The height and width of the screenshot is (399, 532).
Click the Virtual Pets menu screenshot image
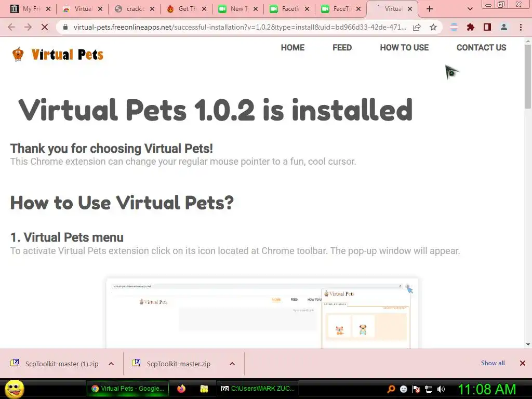(x=262, y=313)
